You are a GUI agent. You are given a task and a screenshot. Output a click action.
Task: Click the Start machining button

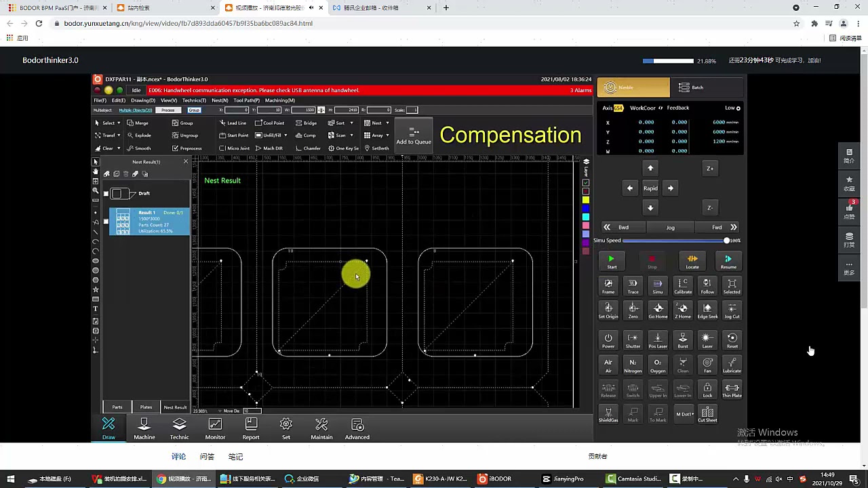coord(611,262)
